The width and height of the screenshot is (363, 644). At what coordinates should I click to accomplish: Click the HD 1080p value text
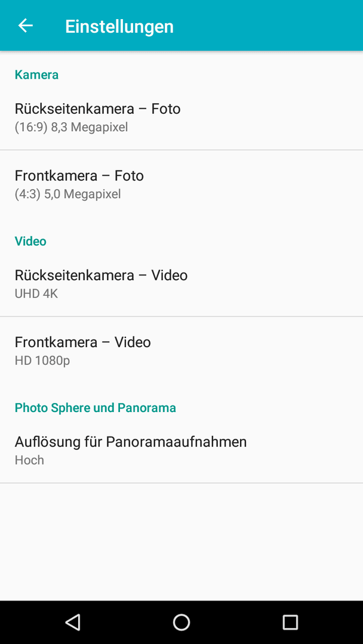point(42,361)
